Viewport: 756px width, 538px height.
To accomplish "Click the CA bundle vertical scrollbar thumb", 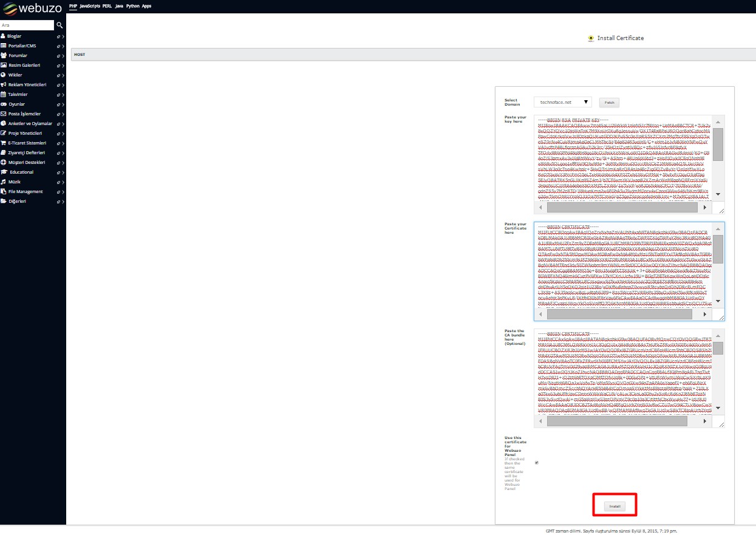I will [x=718, y=348].
